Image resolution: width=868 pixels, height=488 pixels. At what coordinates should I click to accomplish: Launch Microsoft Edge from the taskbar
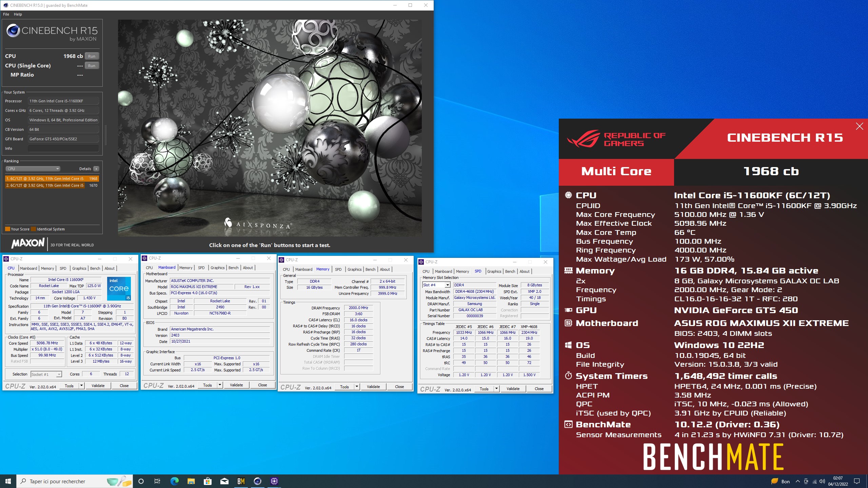coord(174,481)
